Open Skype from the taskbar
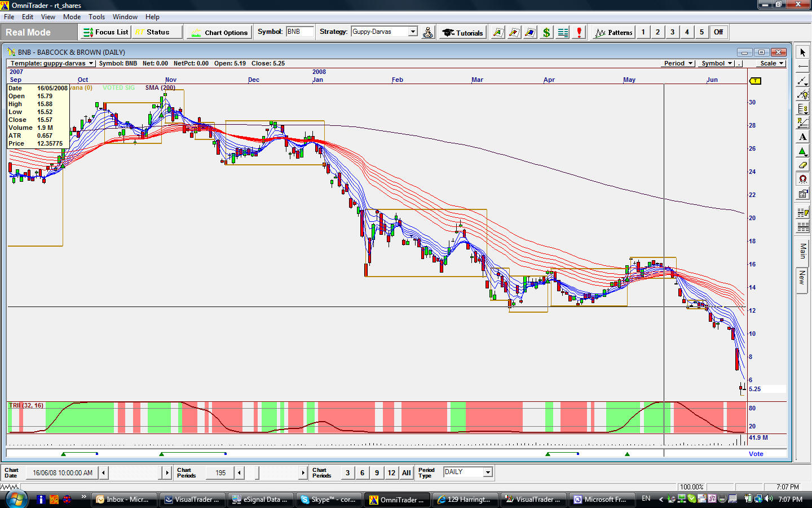The image size is (812, 508). 328,500
